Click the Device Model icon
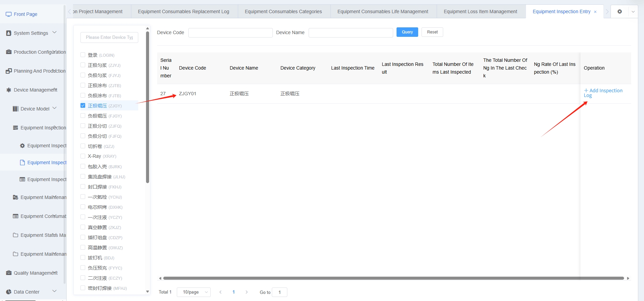This screenshot has height=301, width=644. click(x=16, y=109)
